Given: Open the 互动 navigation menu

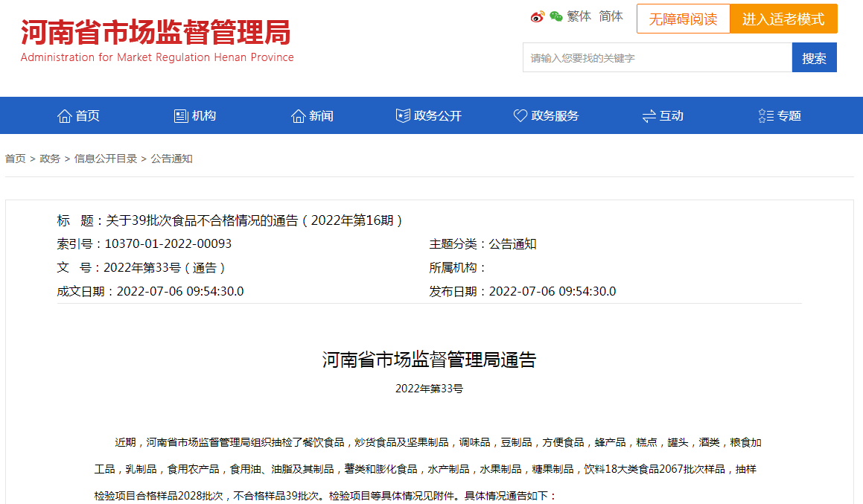Looking at the screenshot, I should tap(663, 116).
